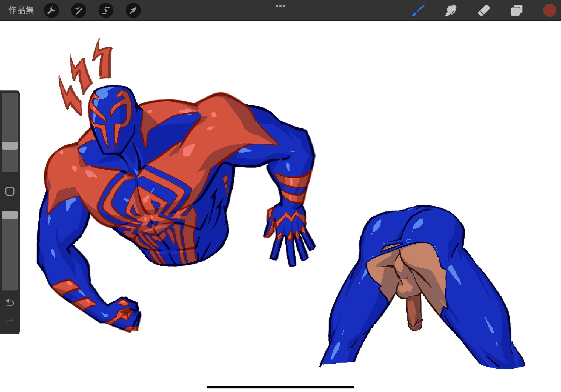Open the Adjustments magic wand menu

79,10
